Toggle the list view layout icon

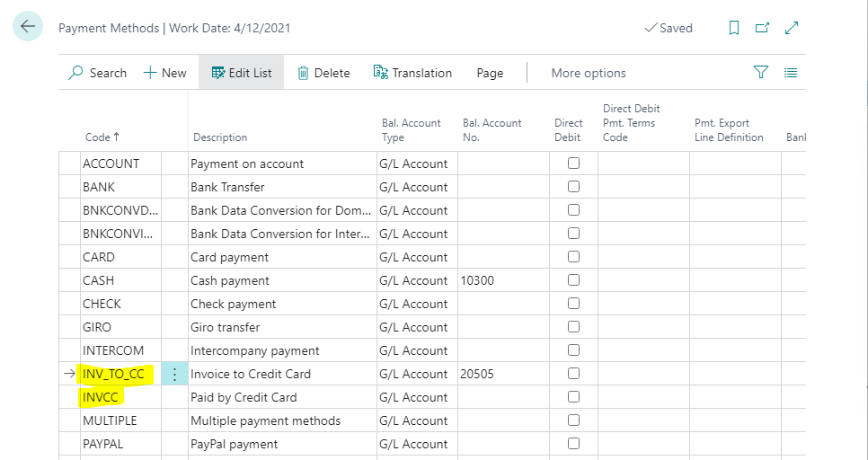[x=791, y=73]
